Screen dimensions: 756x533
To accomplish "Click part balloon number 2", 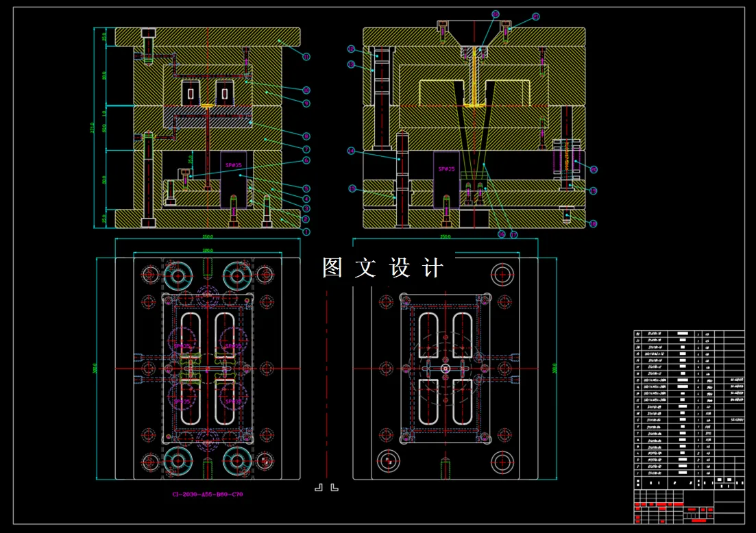I will (305, 219).
